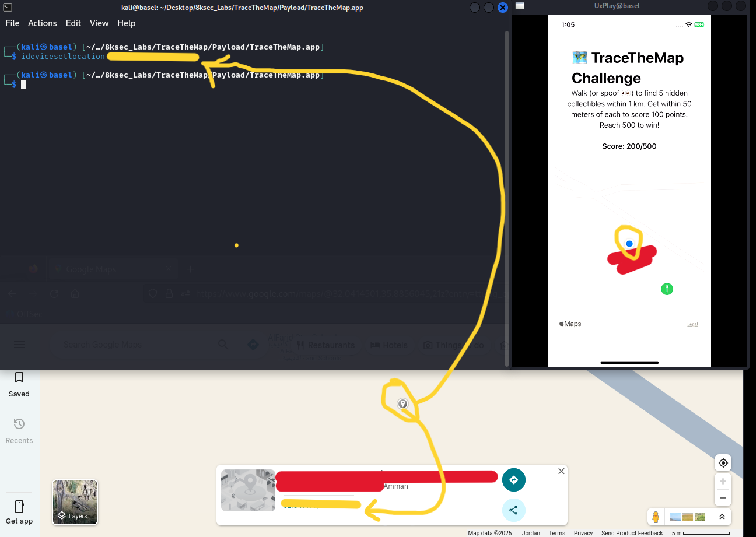Show your location on Google Maps

click(723, 463)
